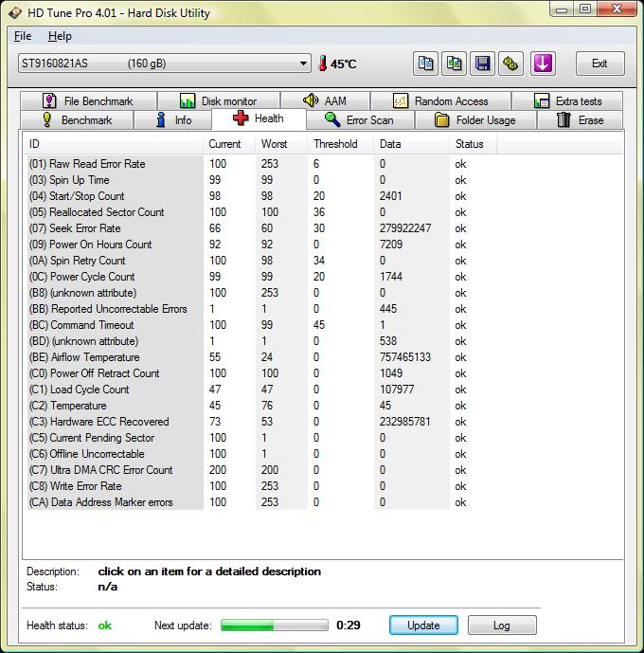Click the 0:29 countdown timer
The height and width of the screenshot is (653, 644).
click(349, 626)
